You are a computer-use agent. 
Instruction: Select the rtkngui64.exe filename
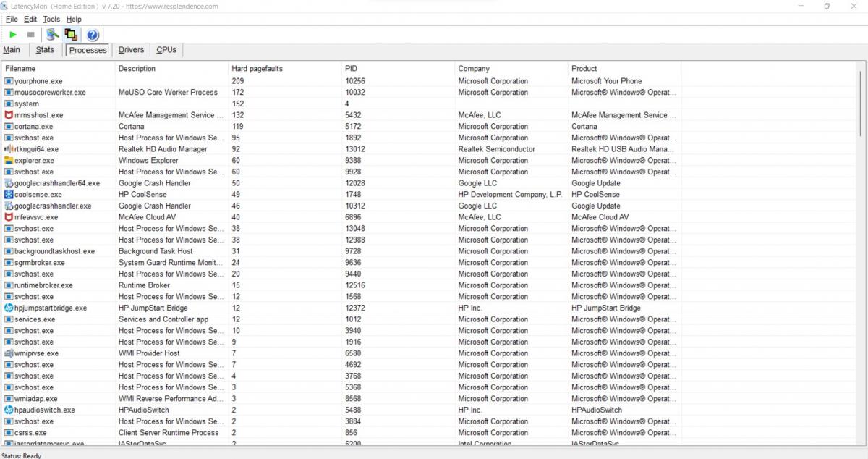point(36,149)
